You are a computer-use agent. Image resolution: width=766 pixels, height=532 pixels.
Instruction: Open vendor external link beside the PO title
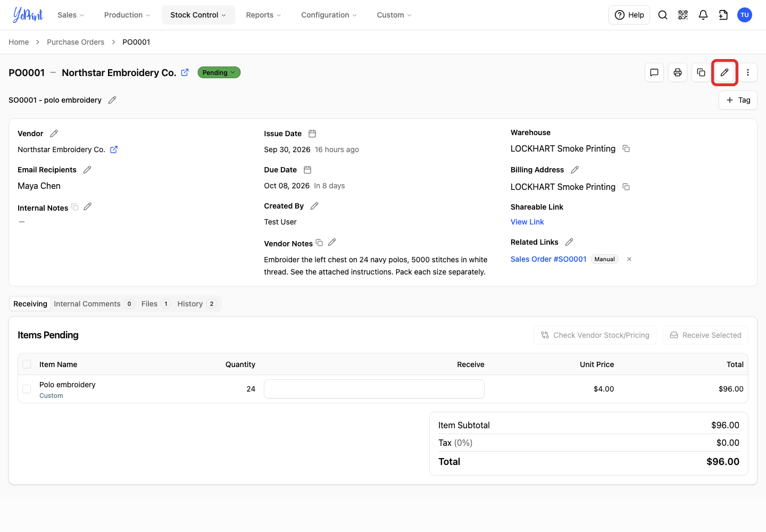(185, 72)
